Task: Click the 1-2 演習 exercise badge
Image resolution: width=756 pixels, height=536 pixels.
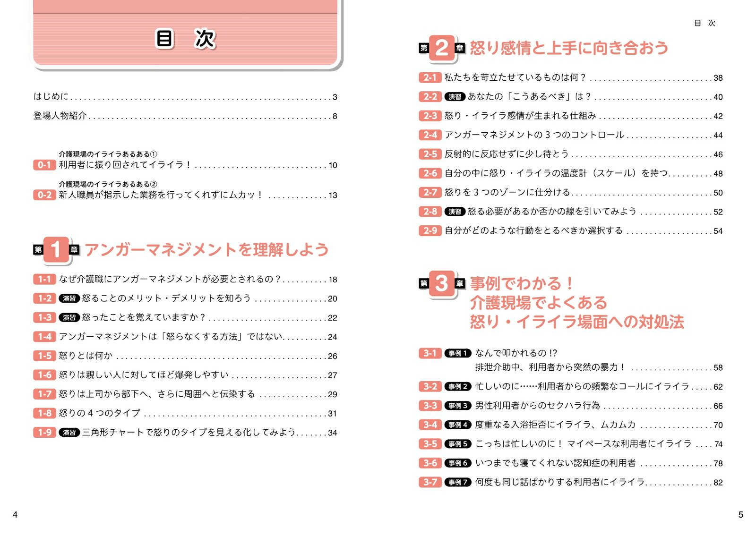Action: (69, 298)
